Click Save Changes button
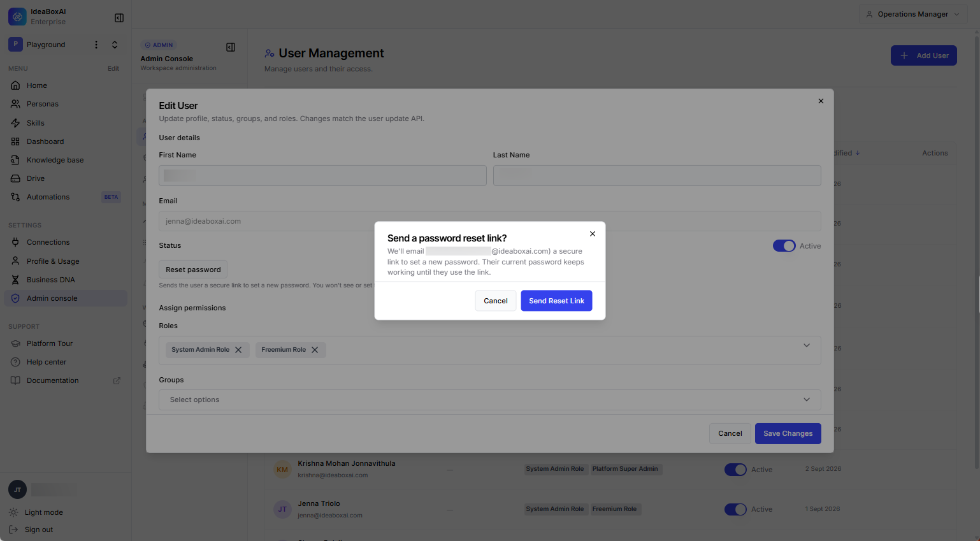This screenshot has width=980, height=541. click(788, 433)
